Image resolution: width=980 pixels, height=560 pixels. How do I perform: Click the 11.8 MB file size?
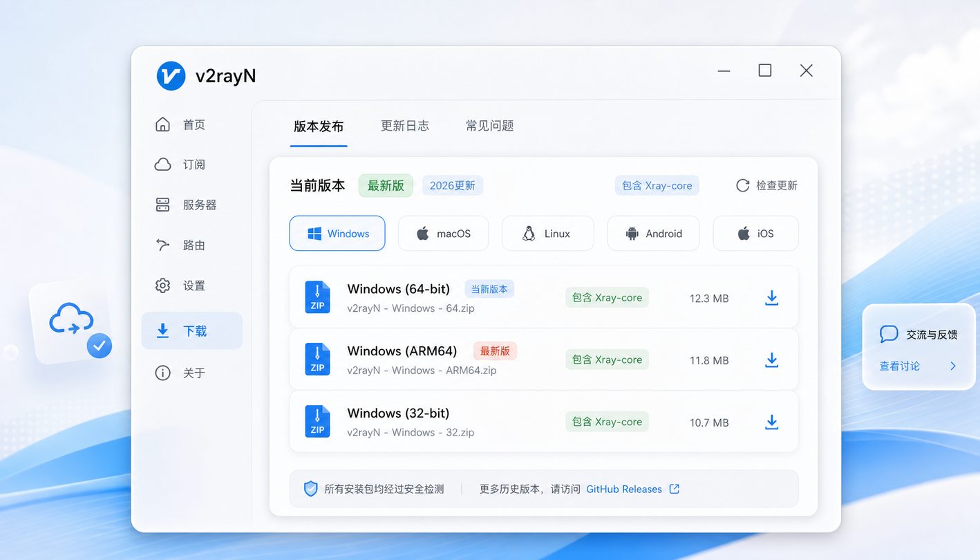coord(709,360)
